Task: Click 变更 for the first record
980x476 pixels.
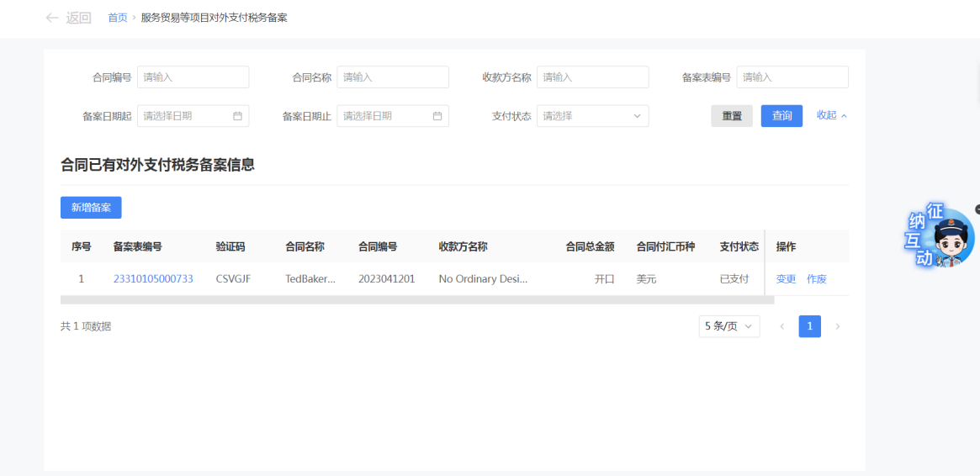Action: pyautogui.click(x=786, y=278)
